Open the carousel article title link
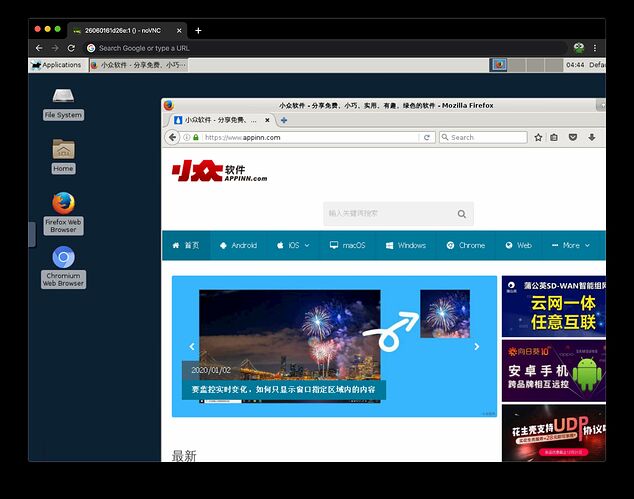The image size is (634, 499). [283, 389]
